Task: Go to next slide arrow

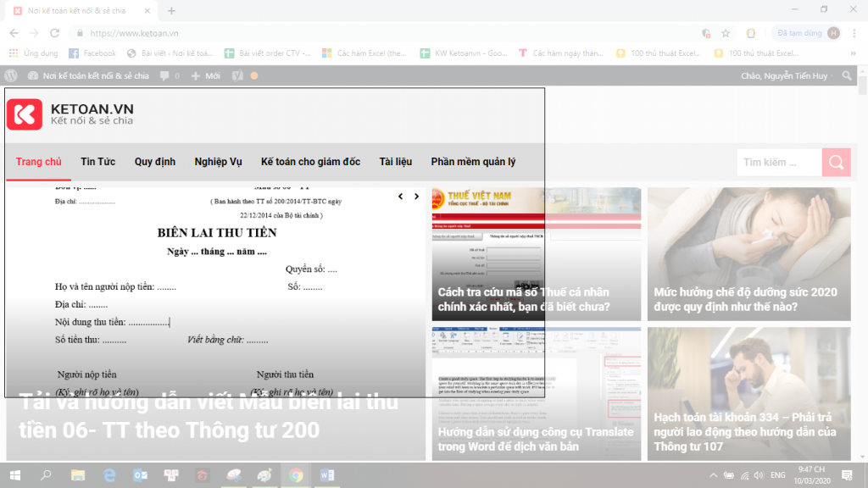Action: 416,197
